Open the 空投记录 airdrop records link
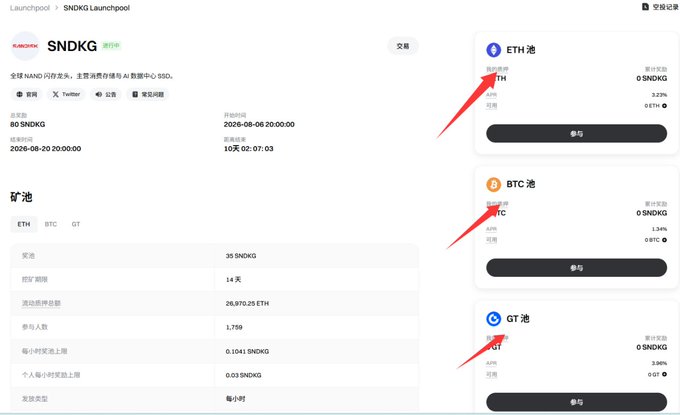 [x=660, y=7]
